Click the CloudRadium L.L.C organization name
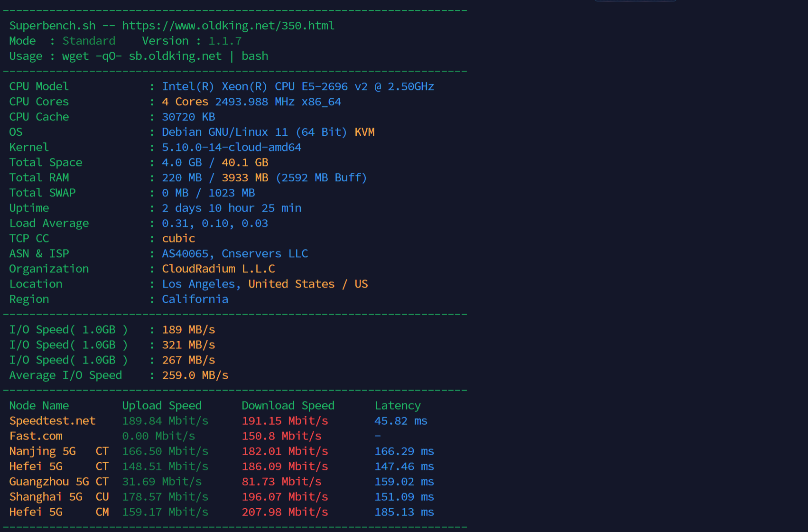The image size is (808, 532). pyautogui.click(x=218, y=269)
